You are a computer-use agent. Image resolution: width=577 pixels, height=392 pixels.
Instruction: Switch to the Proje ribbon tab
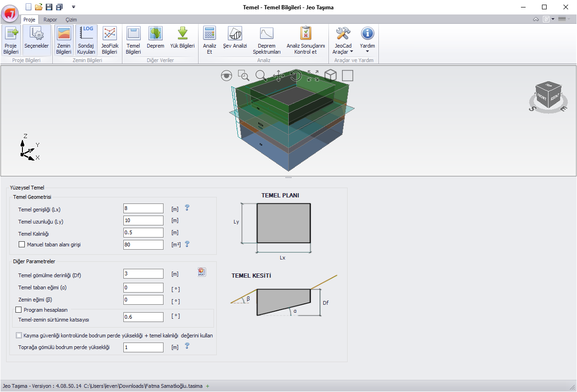[29, 20]
